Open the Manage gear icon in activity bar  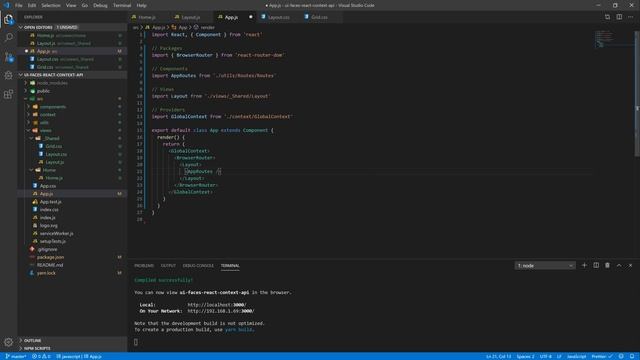point(8,342)
